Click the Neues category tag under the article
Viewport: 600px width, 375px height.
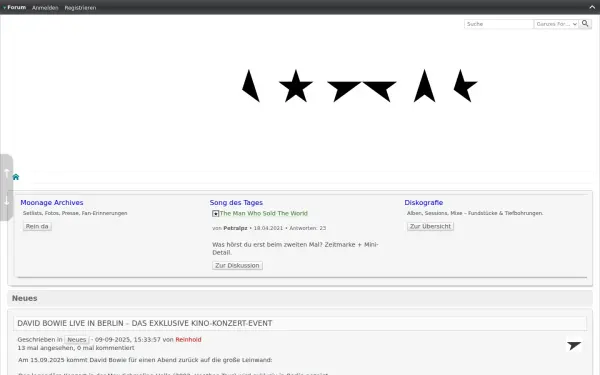click(77, 339)
